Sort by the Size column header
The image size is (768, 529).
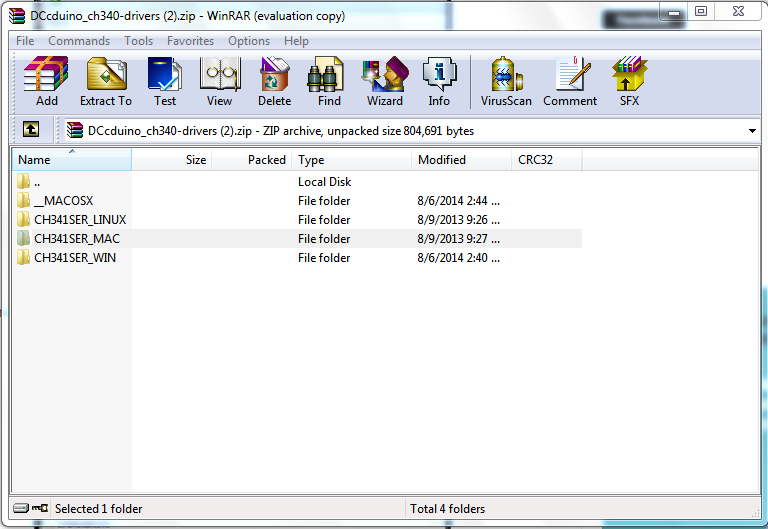[x=171, y=160]
